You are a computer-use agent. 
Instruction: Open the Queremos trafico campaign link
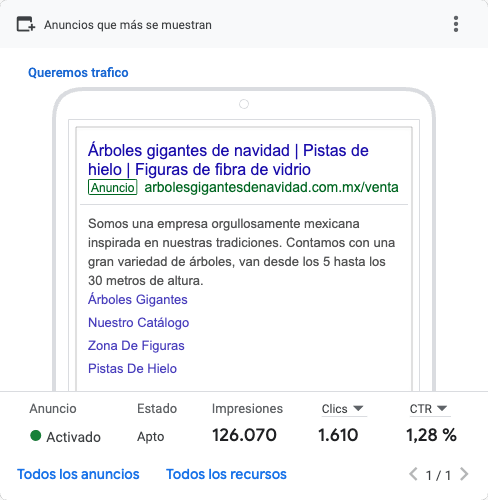78,72
